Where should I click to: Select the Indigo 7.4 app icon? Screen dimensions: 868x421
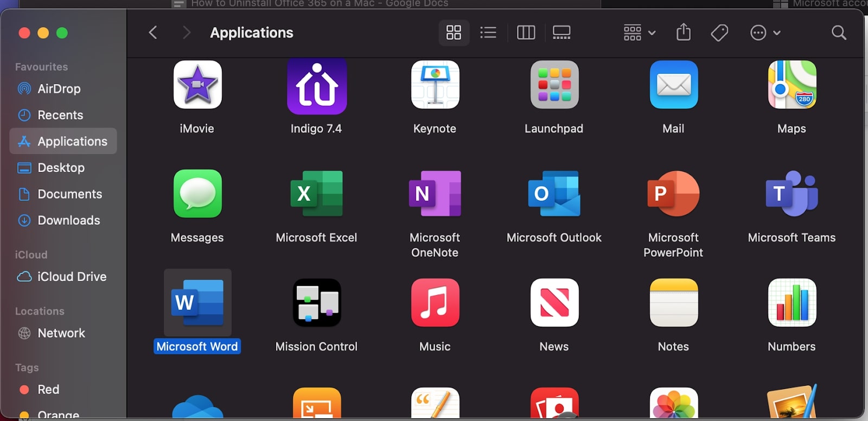317,86
